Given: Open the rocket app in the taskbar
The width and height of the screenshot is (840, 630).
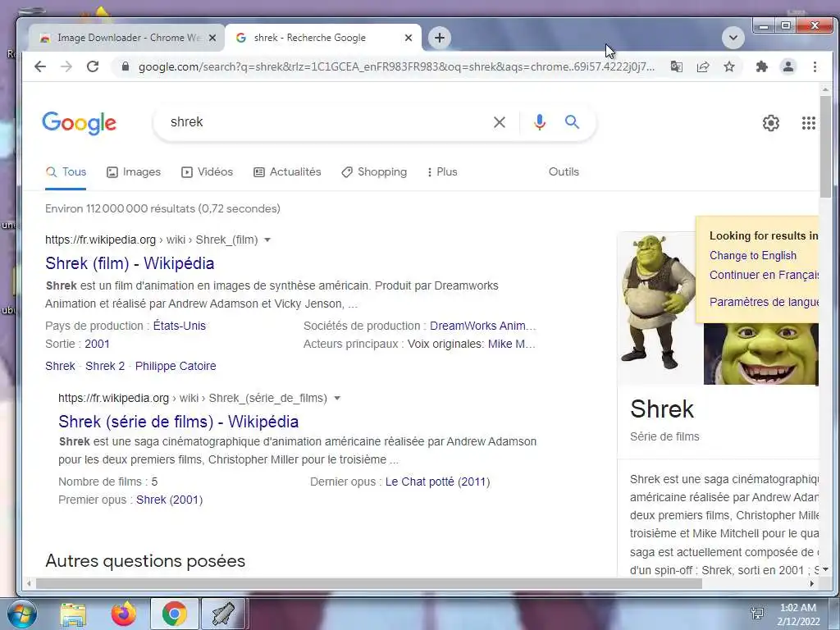Looking at the screenshot, I should coord(223,614).
